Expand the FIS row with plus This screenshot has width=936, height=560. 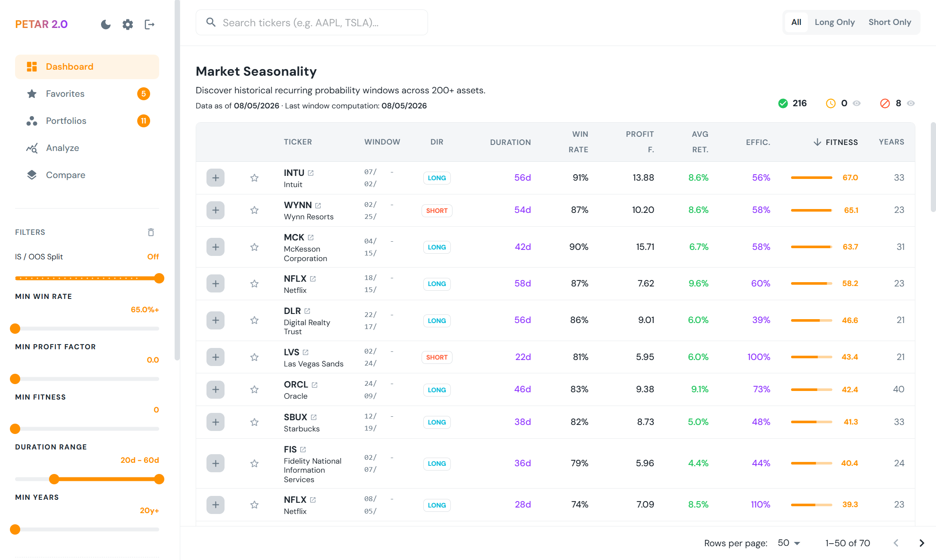click(x=216, y=463)
